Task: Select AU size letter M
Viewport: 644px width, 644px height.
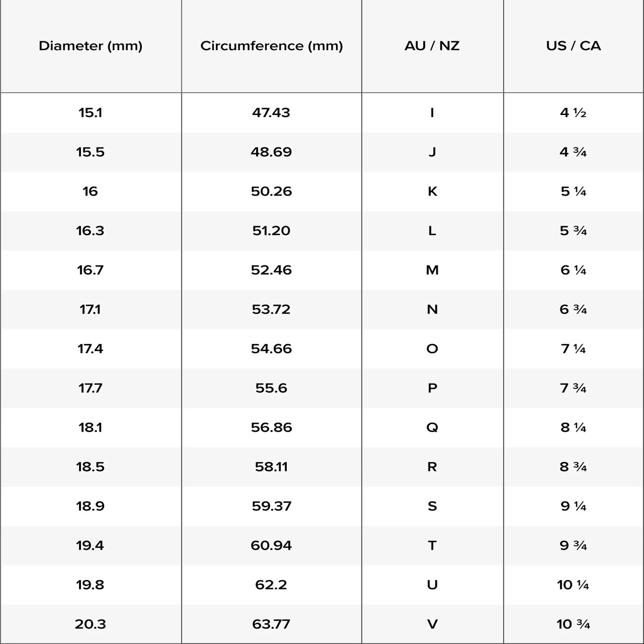Action: click(x=432, y=270)
